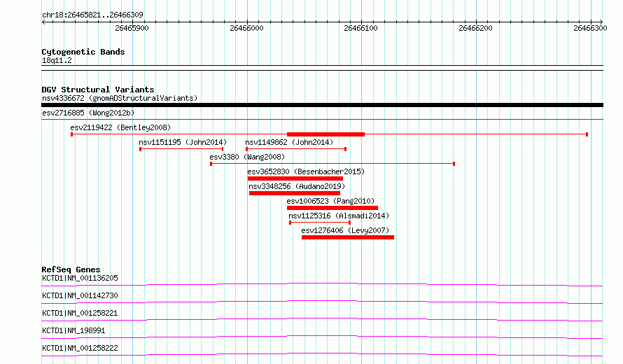Click the esv3380 red variant line
Viewport: 623px width, 364px height.
pyautogui.click(x=332, y=164)
